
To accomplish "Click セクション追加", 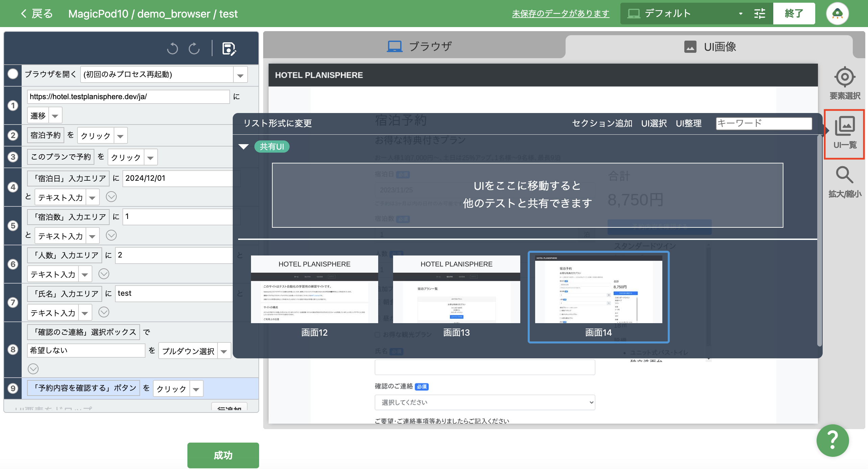I will tap(602, 123).
